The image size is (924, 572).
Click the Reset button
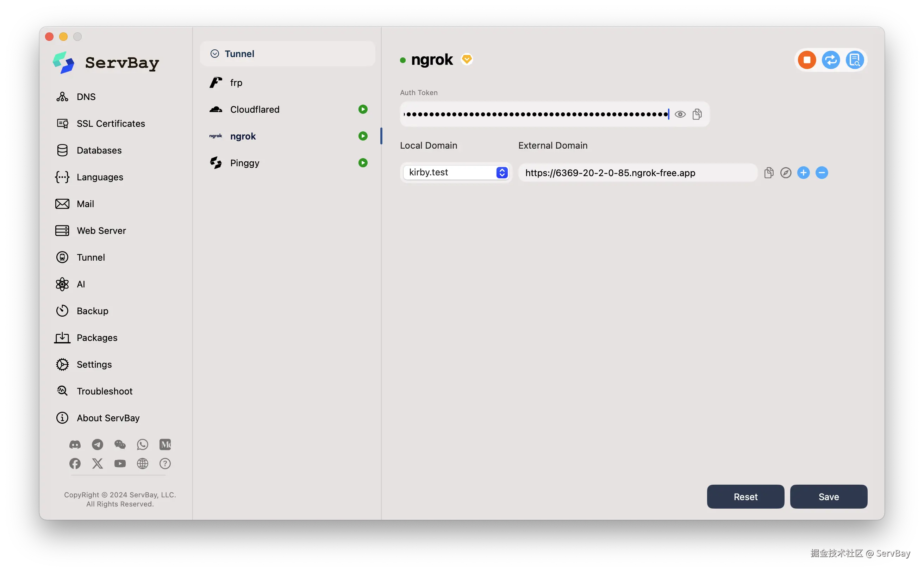(x=745, y=497)
